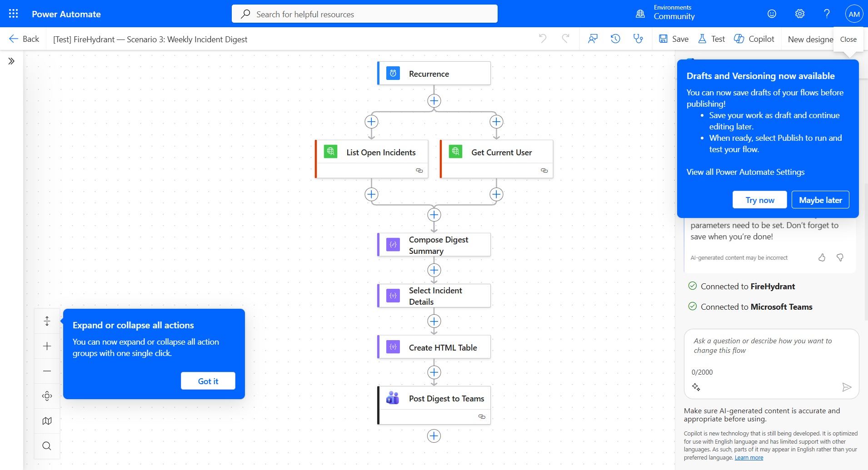Image resolution: width=868 pixels, height=470 pixels.
Task: Dismiss the tip with Got it
Action: 208,381
